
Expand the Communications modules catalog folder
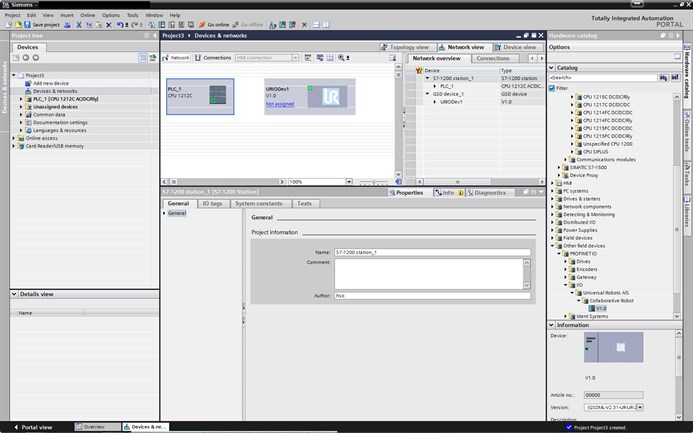[566, 160]
